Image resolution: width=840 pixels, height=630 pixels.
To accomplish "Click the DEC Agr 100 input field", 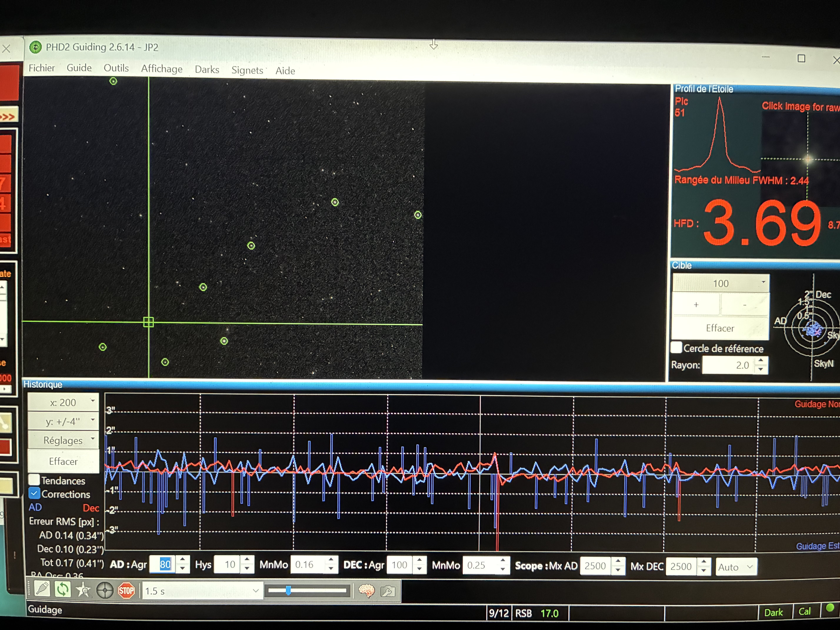I will tap(400, 565).
